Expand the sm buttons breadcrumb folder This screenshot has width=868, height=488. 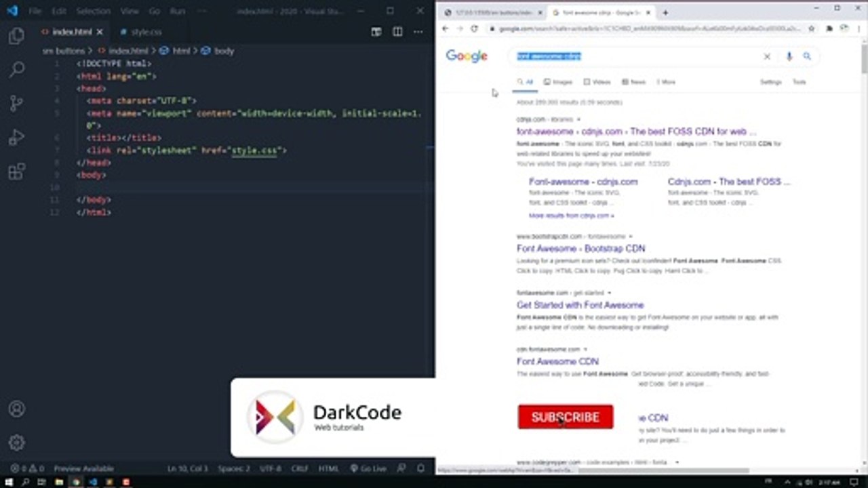click(x=64, y=51)
